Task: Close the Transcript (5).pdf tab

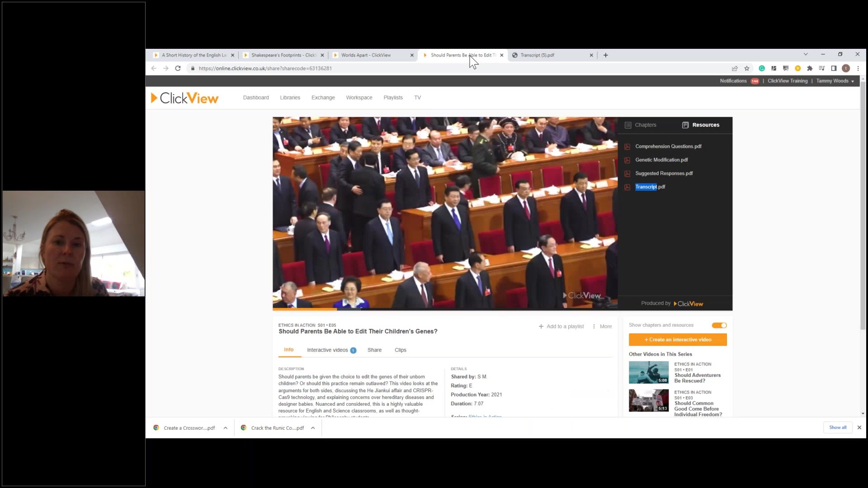Action: tap(591, 55)
